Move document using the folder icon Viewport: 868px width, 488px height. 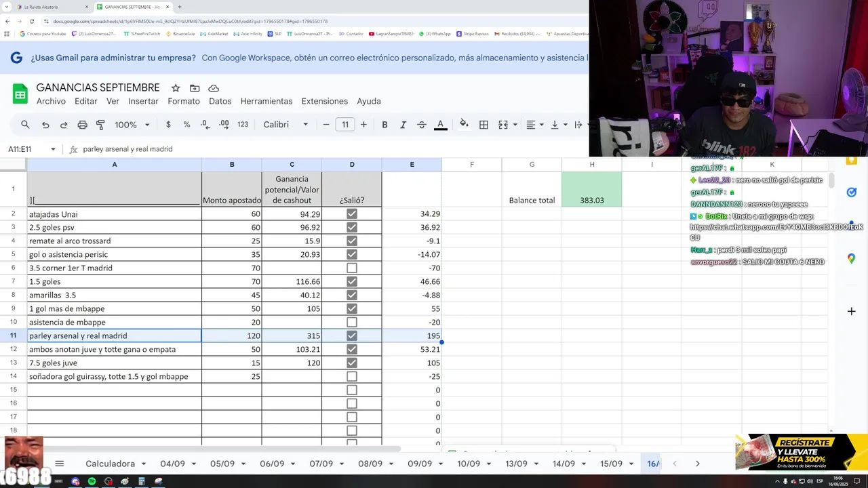[195, 88]
